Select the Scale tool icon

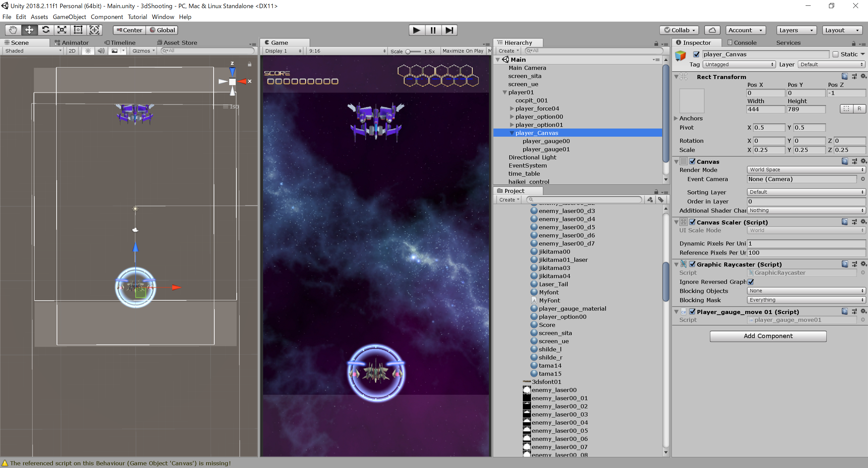(x=62, y=30)
